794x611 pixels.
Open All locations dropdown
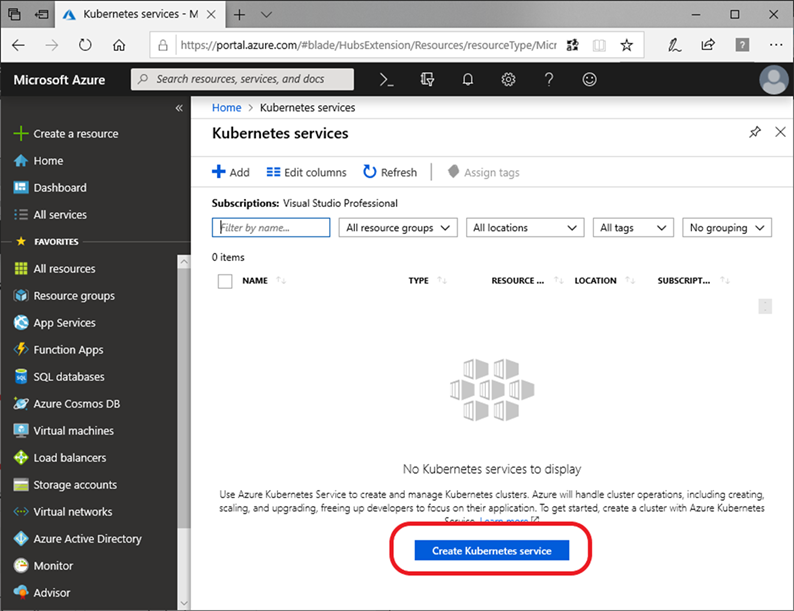[525, 228]
